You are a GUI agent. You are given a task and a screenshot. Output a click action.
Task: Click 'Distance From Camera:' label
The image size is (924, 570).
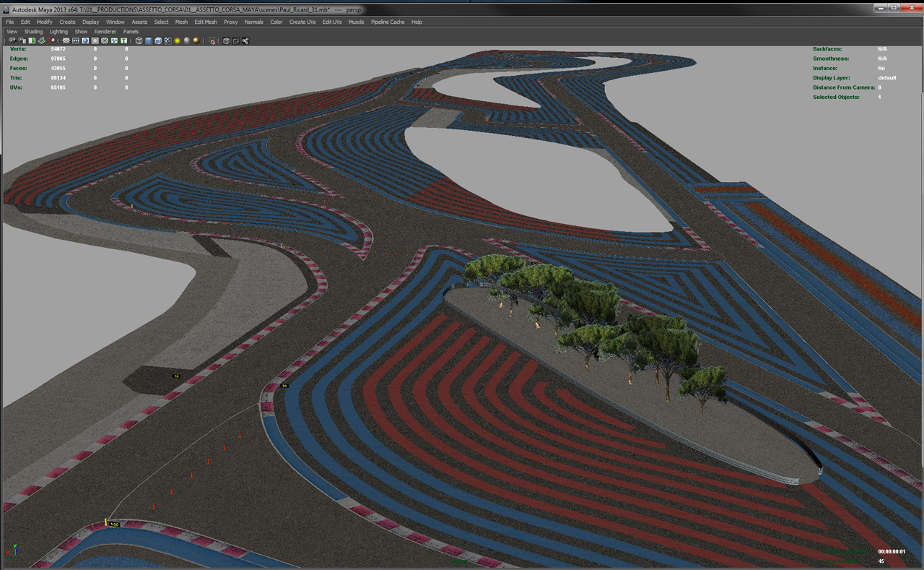(844, 87)
